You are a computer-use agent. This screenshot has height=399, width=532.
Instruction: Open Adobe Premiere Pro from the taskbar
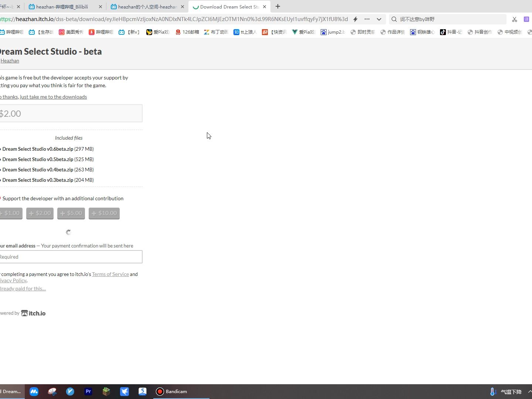point(88,392)
